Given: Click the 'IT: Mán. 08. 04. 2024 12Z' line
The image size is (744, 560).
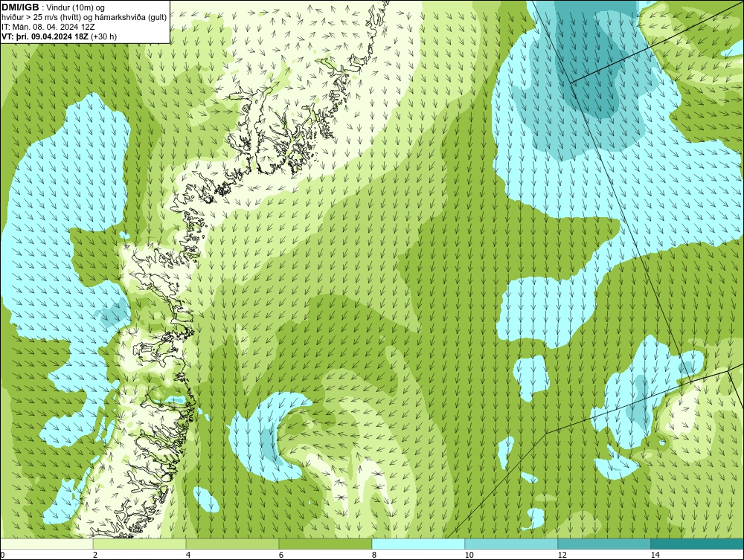Looking at the screenshot, I should pyautogui.click(x=48, y=27).
